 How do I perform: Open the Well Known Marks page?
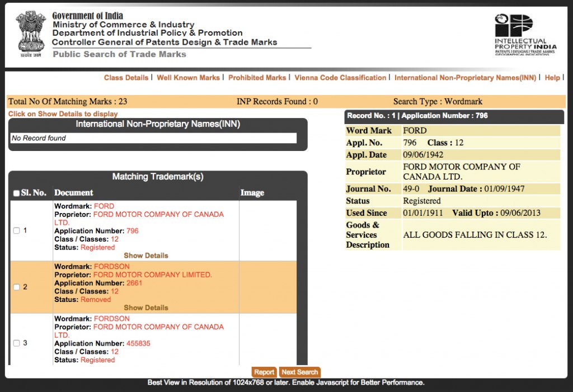[188, 78]
